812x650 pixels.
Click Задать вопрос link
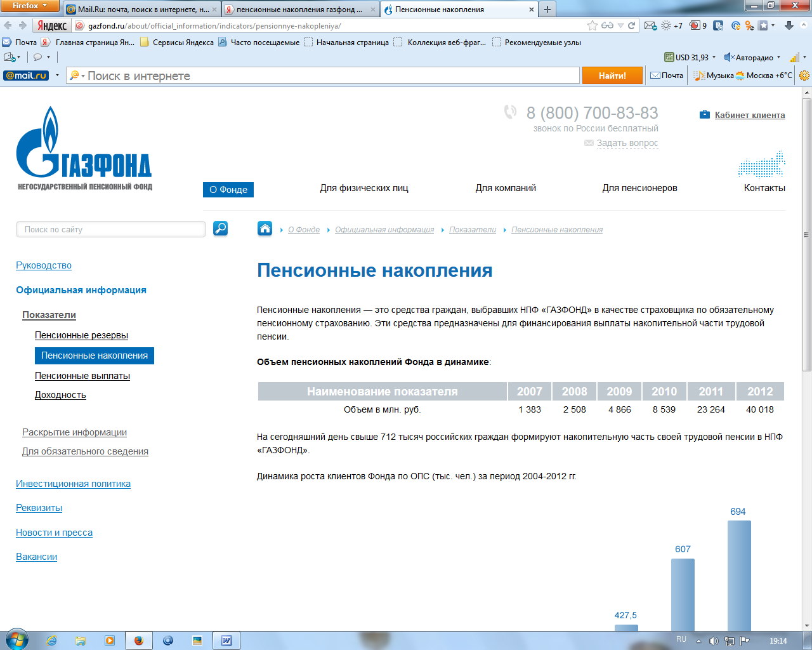[x=627, y=143]
